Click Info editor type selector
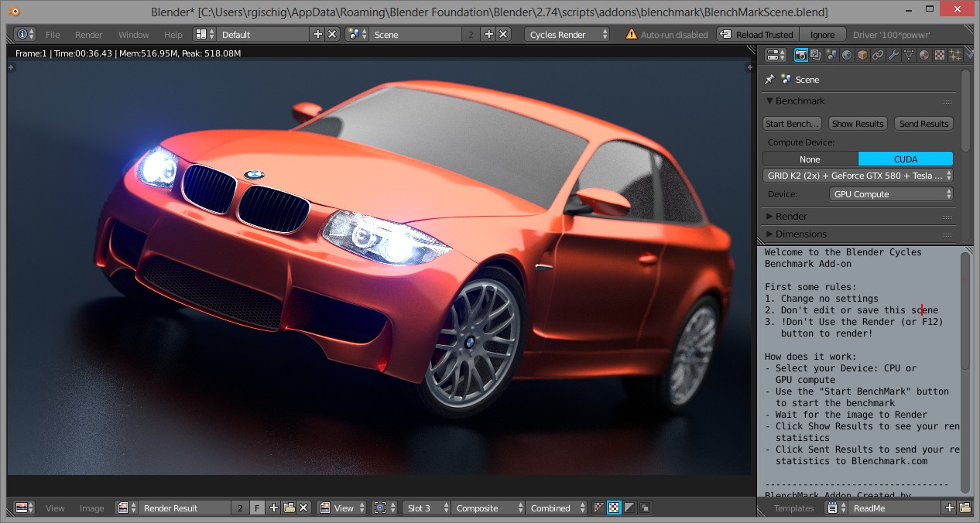This screenshot has width=980, height=523. [x=26, y=35]
